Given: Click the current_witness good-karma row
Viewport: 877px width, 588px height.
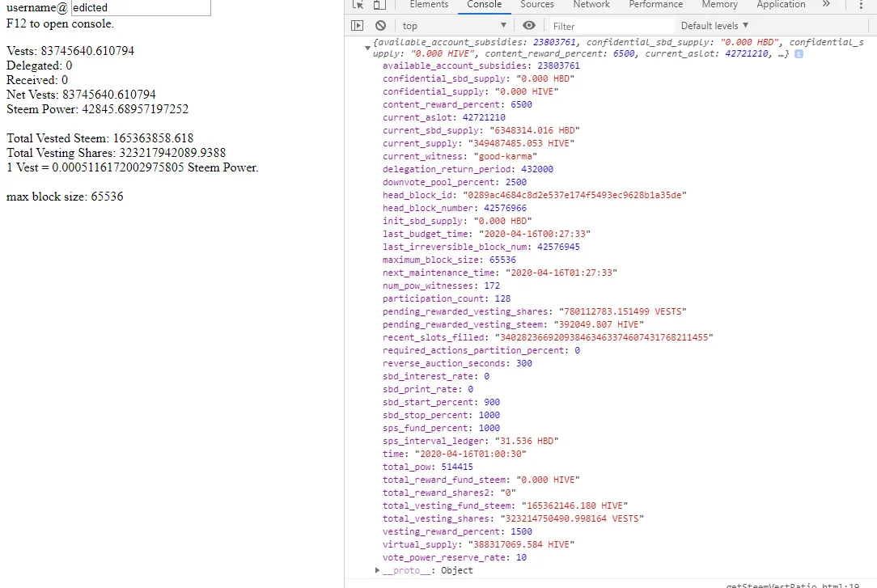Looking at the screenshot, I should coord(460,156).
